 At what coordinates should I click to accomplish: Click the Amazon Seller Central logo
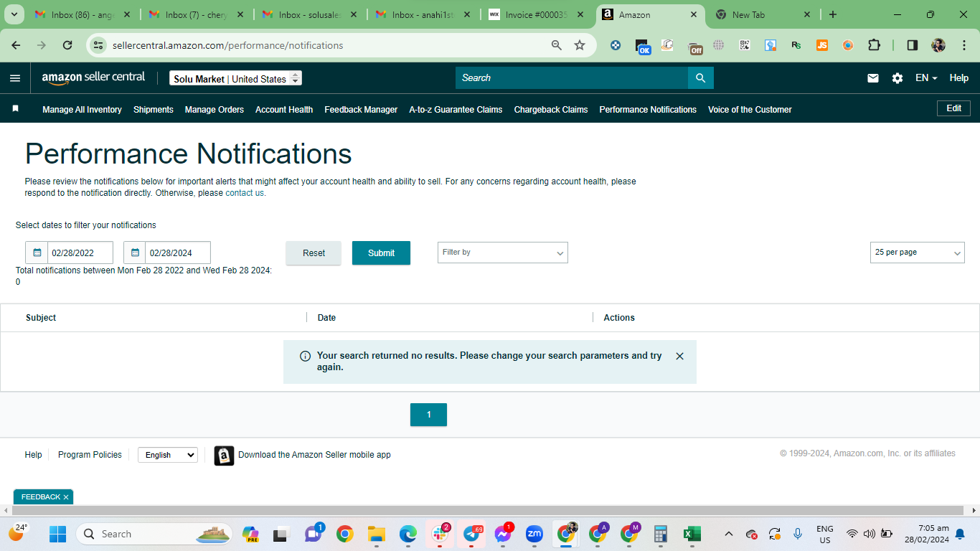(x=93, y=77)
